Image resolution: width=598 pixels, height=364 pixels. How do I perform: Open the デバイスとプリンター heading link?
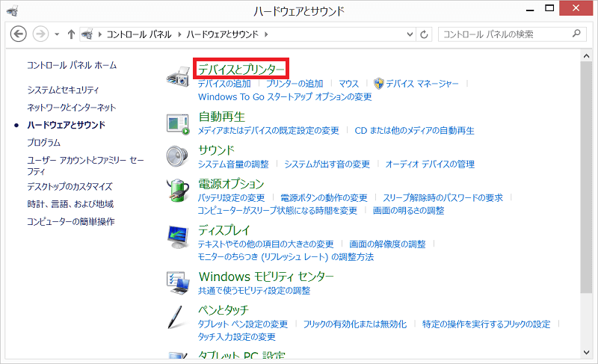pyautogui.click(x=241, y=69)
